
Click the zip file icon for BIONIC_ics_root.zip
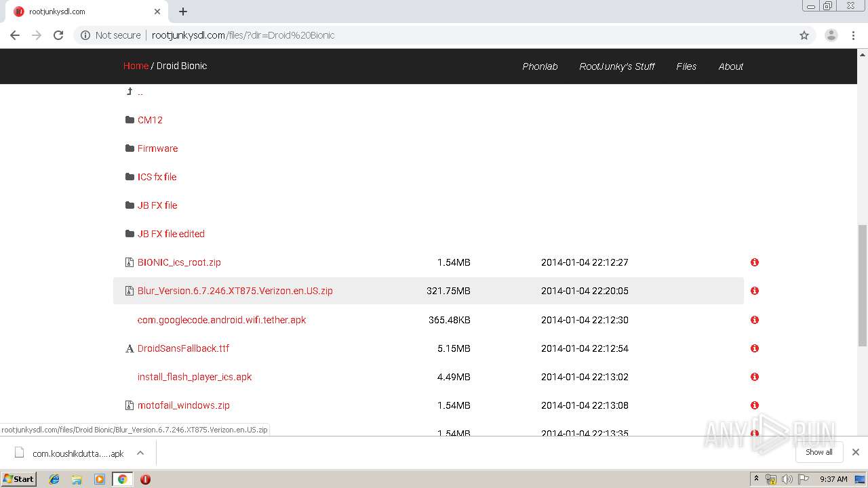tap(130, 262)
